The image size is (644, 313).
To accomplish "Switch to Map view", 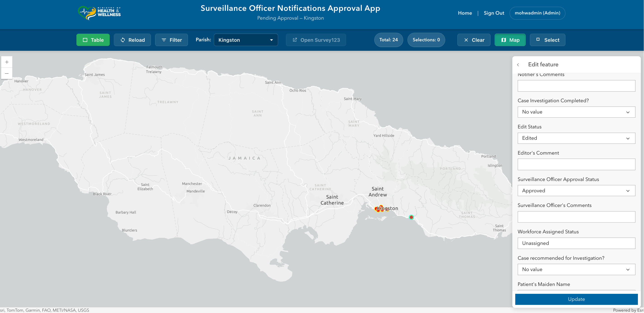I will (x=510, y=40).
